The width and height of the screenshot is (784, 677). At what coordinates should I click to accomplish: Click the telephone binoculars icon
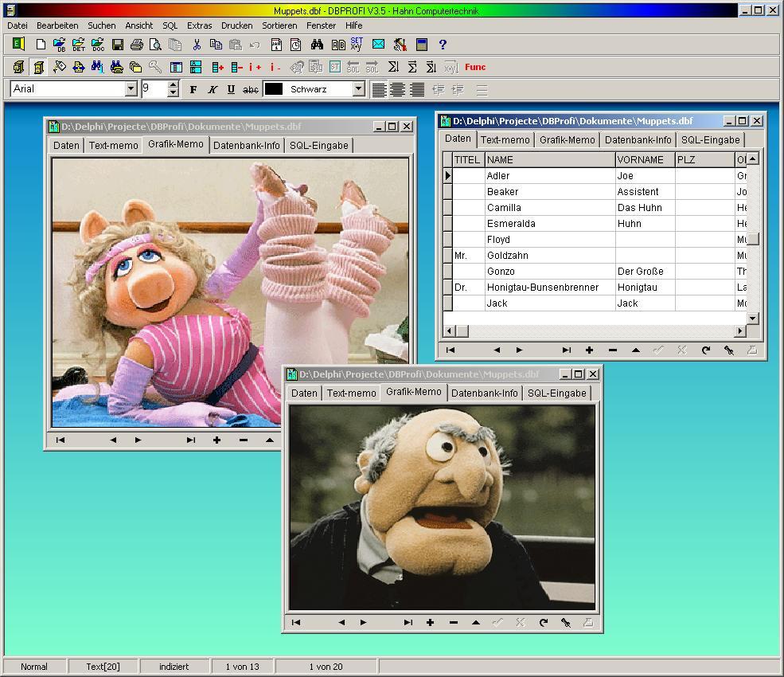116,67
